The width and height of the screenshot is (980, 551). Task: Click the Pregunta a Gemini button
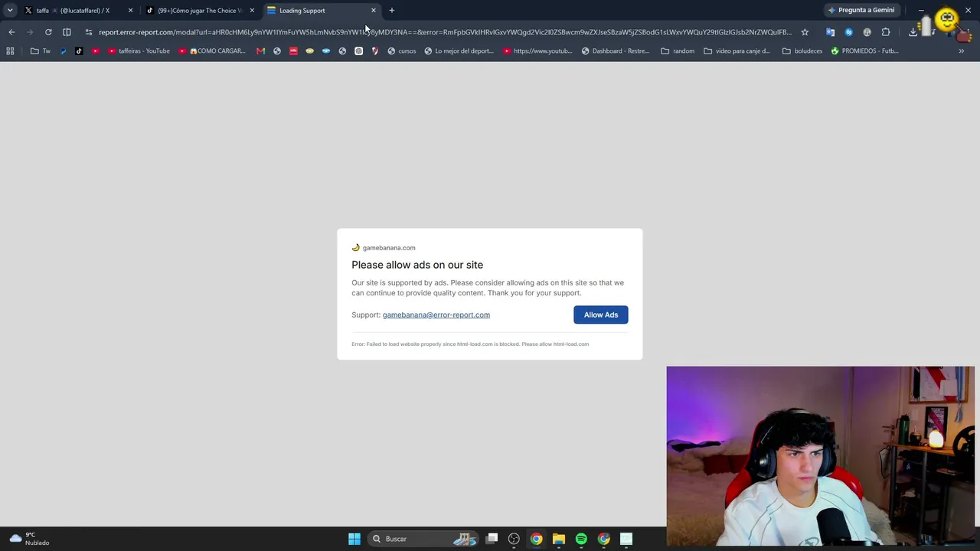point(861,10)
